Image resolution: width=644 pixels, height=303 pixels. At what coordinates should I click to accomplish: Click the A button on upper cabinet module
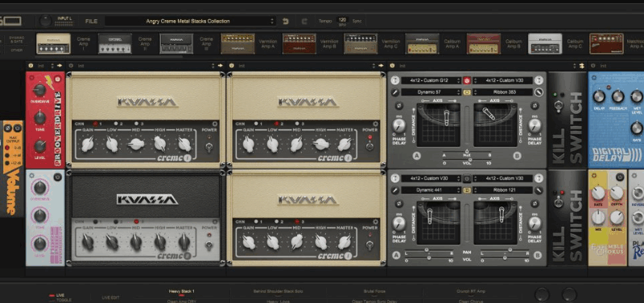[417, 156]
